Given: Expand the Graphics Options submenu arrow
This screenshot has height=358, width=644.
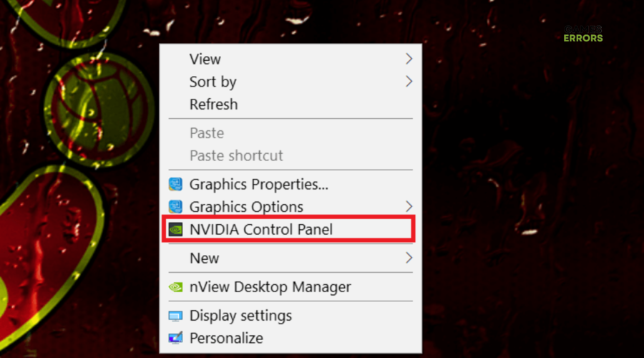Looking at the screenshot, I should point(409,207).
